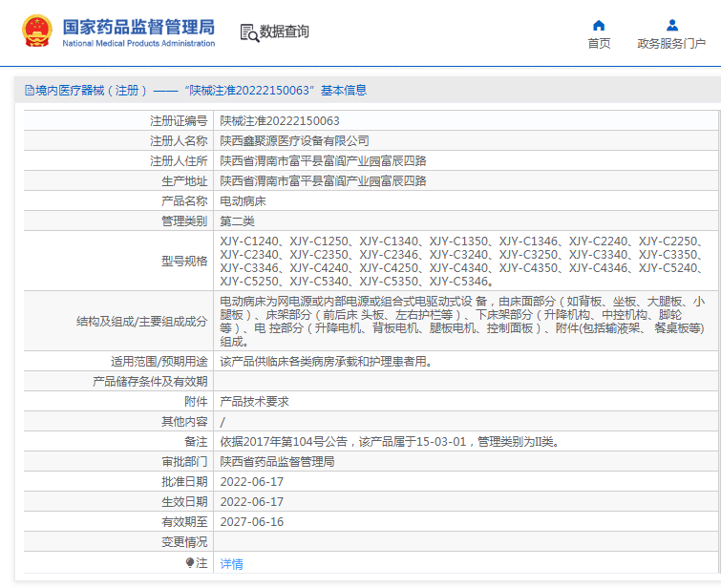This screenshot has width=721, height=588.
Task: Click National Medical Products Administration subtitle
Action: click(x=138, y=43)
